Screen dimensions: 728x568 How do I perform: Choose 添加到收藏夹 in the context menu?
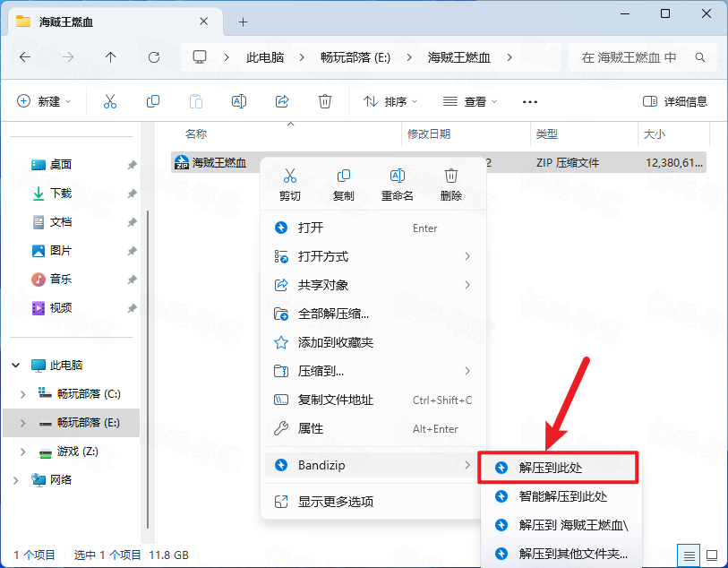(x=373, y=343)
